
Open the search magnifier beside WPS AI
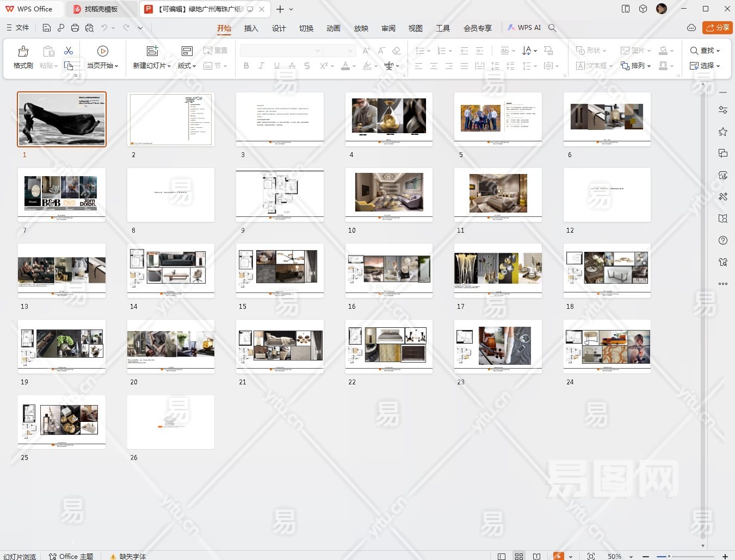552,28
